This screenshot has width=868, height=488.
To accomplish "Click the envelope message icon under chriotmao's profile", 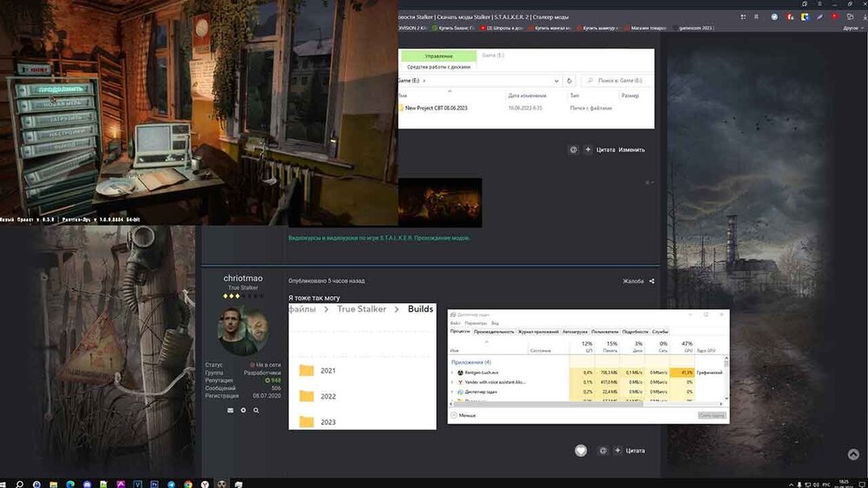I will tap(230, 410).
